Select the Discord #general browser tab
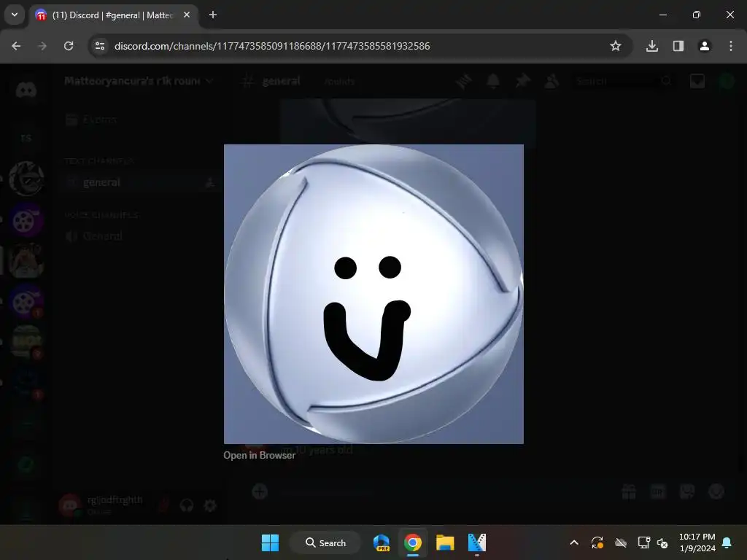747x560 pixels. tap(113, 15)
